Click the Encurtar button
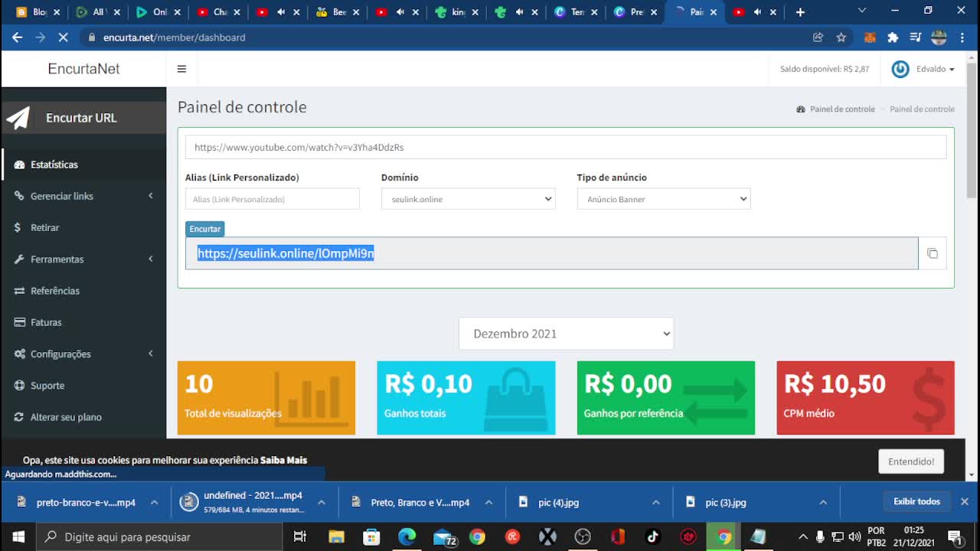Viewport: 980px width, 551px height. 204,229
